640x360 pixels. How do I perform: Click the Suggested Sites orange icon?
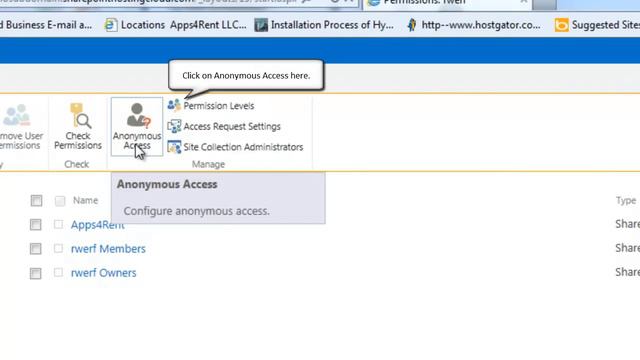pos(561,25)
